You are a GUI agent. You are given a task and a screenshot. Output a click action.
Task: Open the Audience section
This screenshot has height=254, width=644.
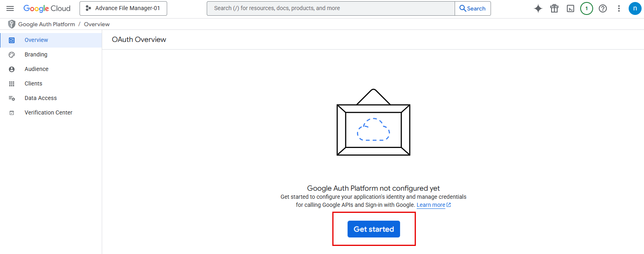(x=36, y=69)
